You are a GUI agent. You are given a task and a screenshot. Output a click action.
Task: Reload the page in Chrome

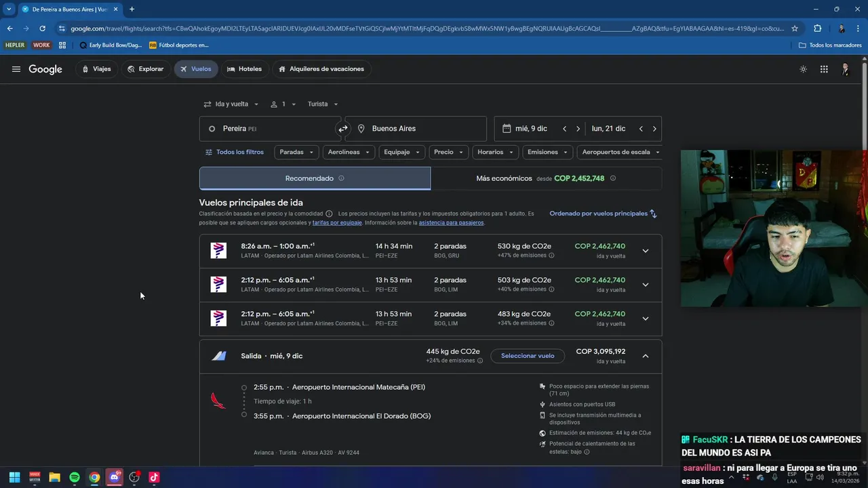click(x=42, y=28)
